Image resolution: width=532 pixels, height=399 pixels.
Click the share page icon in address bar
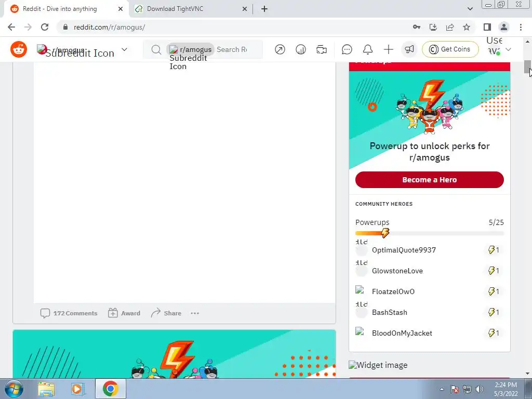pyautogui.click(x=450, y=27)
